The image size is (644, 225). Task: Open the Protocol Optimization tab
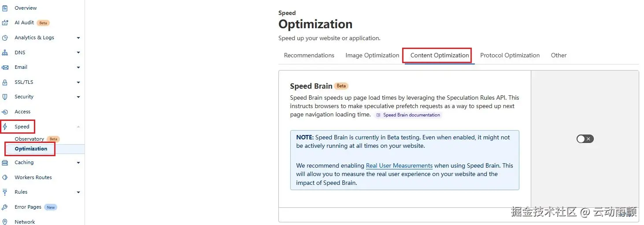[x=510, y=56]
